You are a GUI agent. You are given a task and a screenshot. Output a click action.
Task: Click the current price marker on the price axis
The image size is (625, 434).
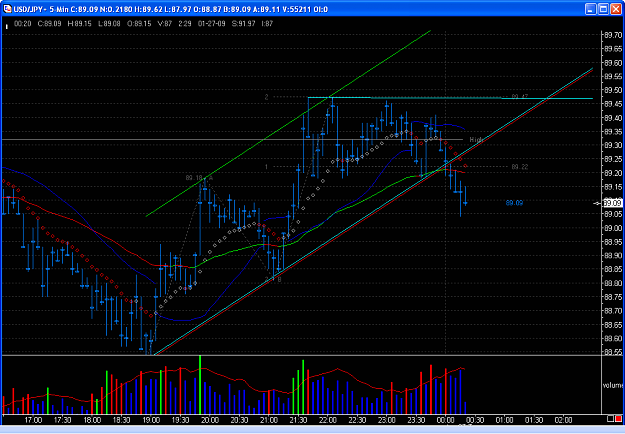[612, 203]
